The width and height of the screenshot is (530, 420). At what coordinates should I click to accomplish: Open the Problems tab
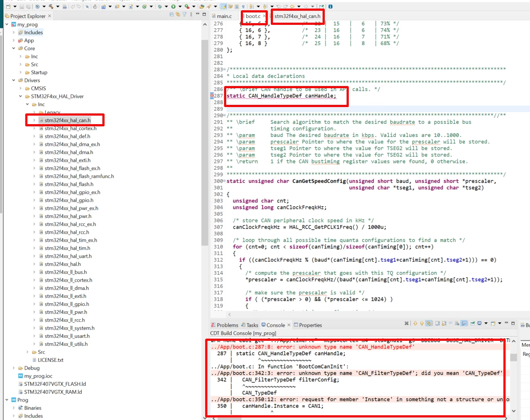[225, 325]
